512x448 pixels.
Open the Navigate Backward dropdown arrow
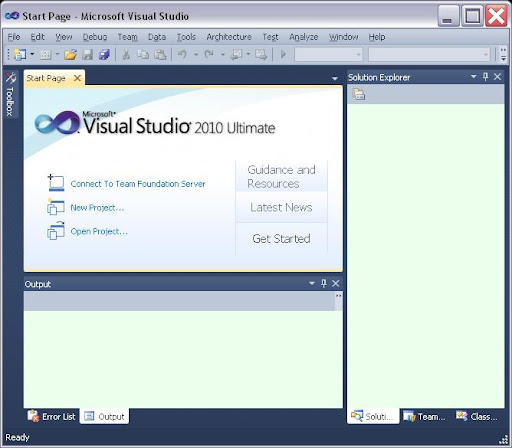click(248, 54)
